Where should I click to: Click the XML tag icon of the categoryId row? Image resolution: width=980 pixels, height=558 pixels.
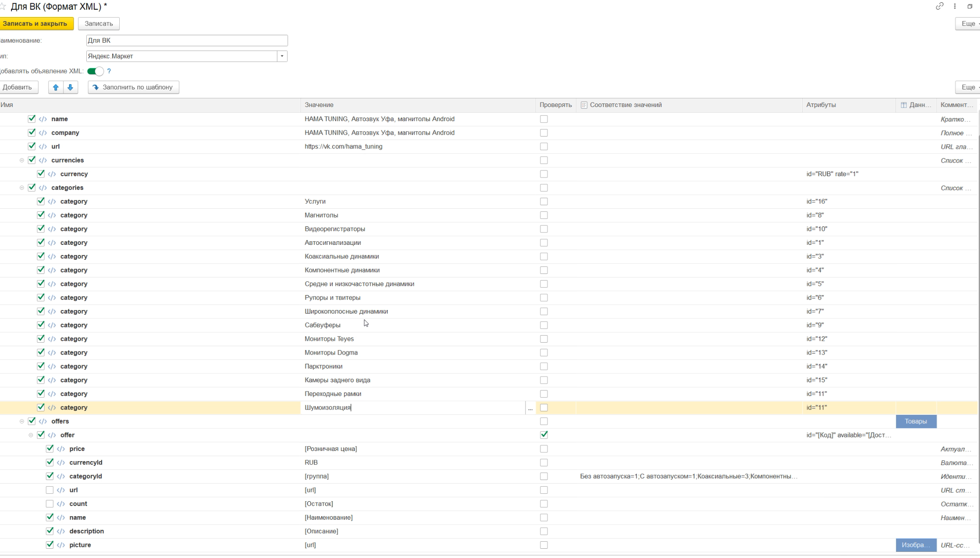pyautogui.click(x=61, y=477)
